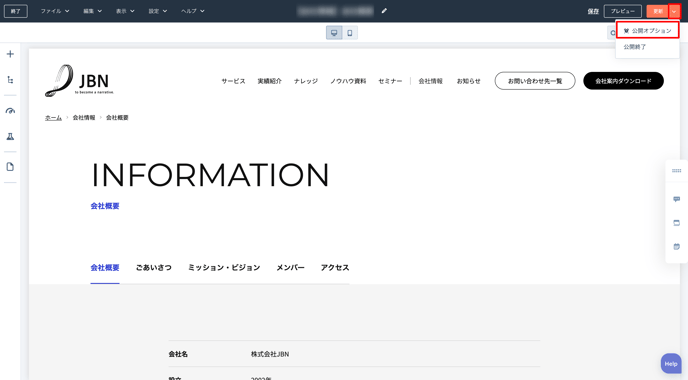Open the ヘルプ menu
The height and width of the screenshot is (380, 688).
click(193, 11)
